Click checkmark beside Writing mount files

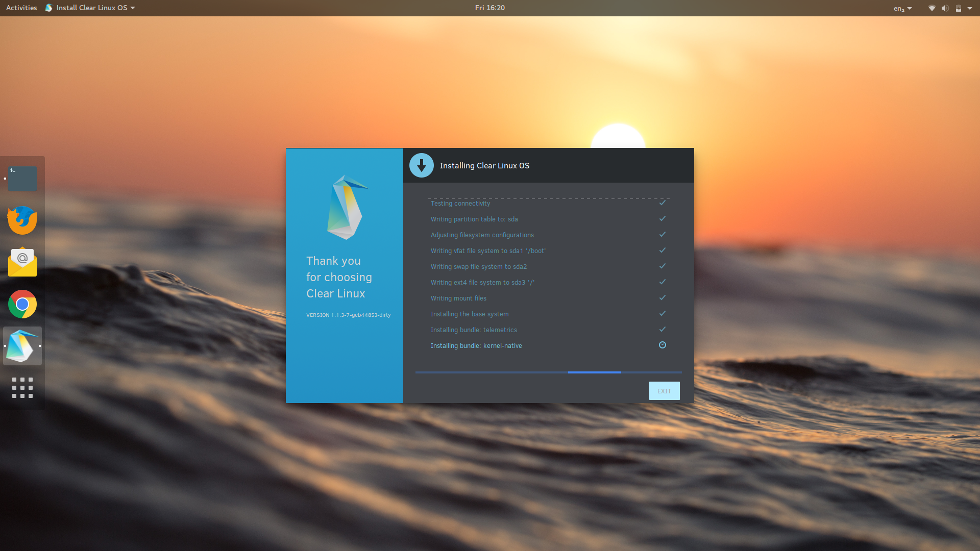[663, 297]
